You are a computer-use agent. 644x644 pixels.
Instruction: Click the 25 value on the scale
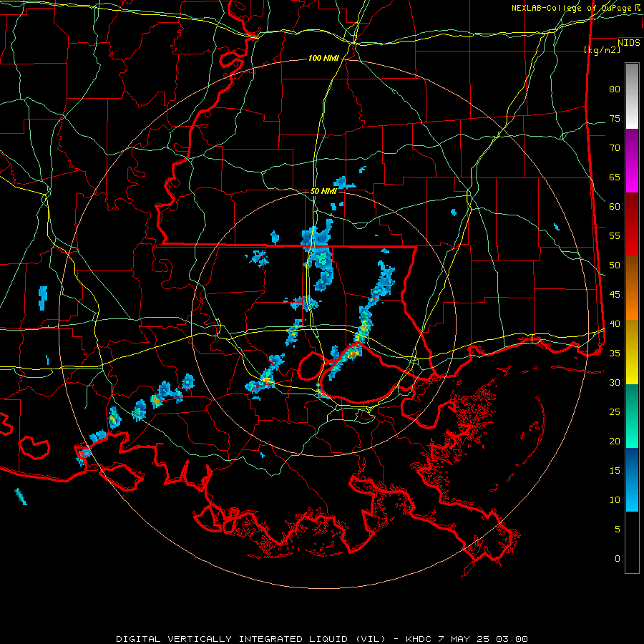[x=615, y=412]
